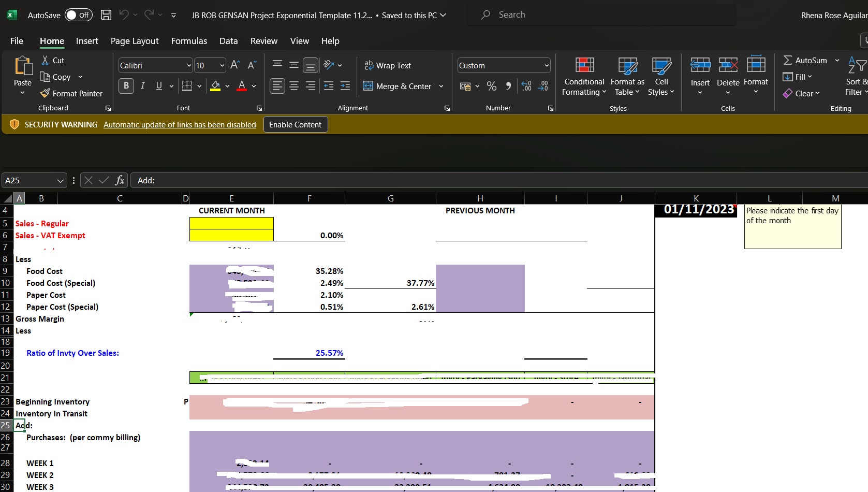
Task: Decrease font size with smaller A icon
Action: click(252, 65)
